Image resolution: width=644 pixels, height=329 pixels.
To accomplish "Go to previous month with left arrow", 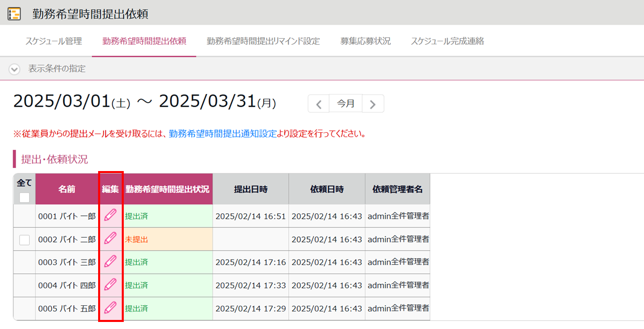I will 318,104.
